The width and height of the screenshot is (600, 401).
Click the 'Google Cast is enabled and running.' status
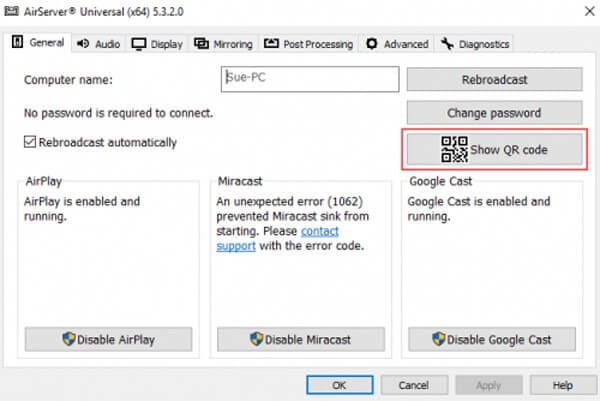click(x=479, y=209)
